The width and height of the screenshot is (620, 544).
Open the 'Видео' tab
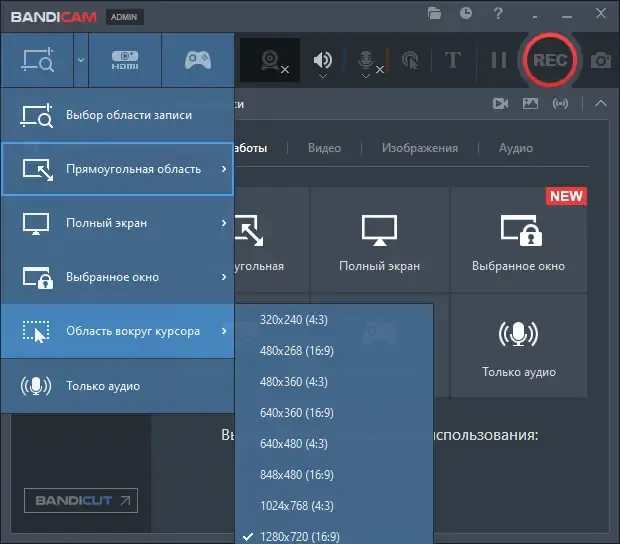(324, 148)
